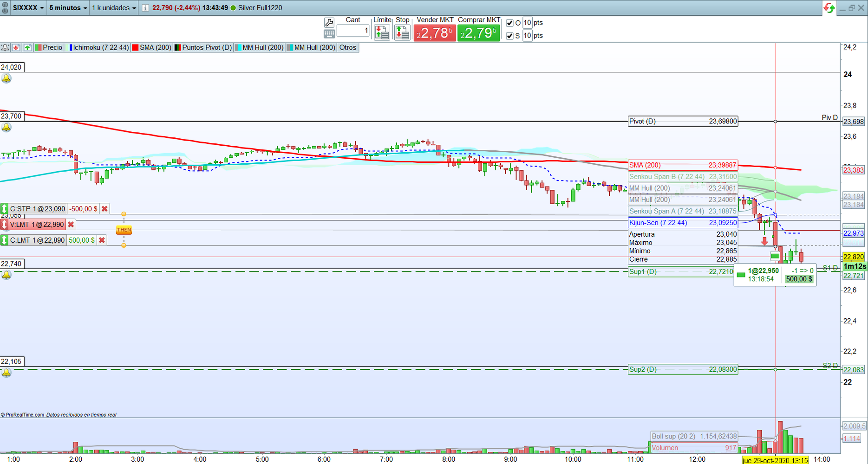Click the 24,020 alert price label

pos(12,67)
